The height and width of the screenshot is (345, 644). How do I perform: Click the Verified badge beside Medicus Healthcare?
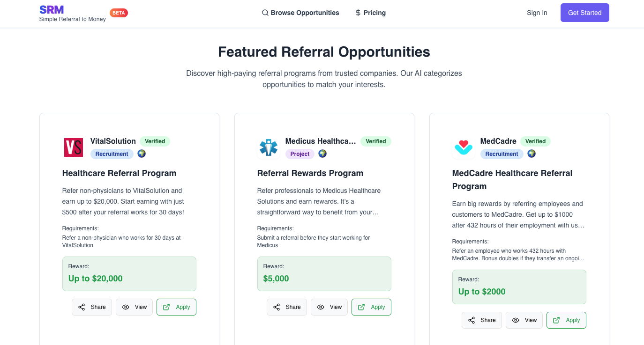[x=376, y=141]
